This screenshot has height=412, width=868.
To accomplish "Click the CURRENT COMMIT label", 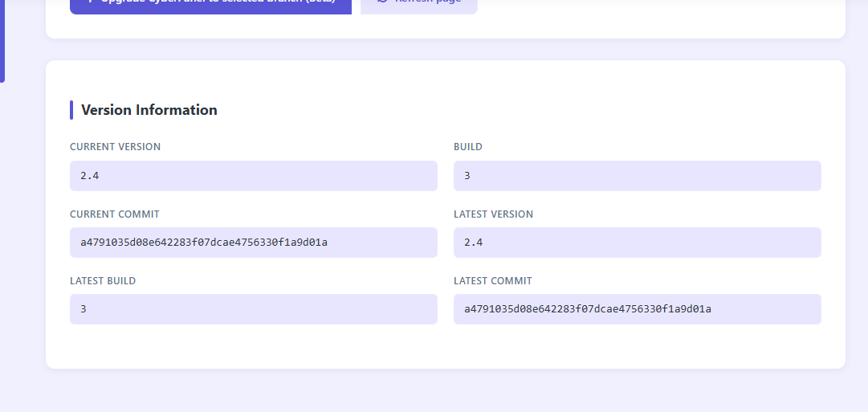I will 115,214.
